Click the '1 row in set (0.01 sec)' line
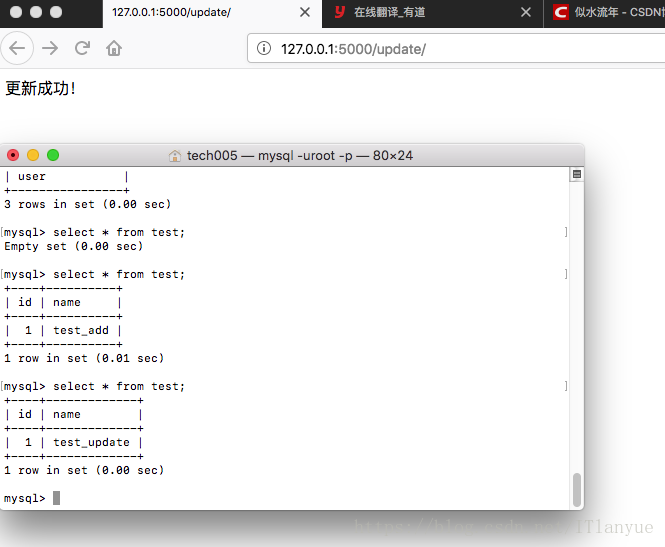The image size is (665, 547). point(84,358)
